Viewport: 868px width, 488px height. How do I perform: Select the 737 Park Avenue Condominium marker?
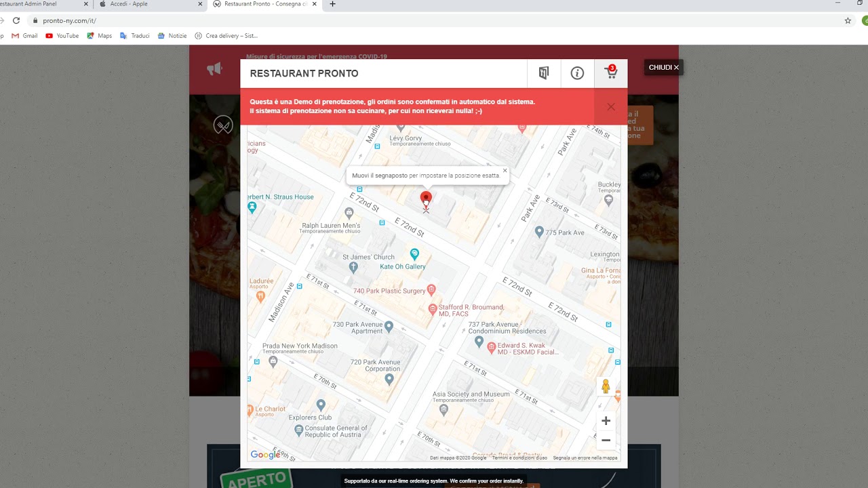coord(479,341)
